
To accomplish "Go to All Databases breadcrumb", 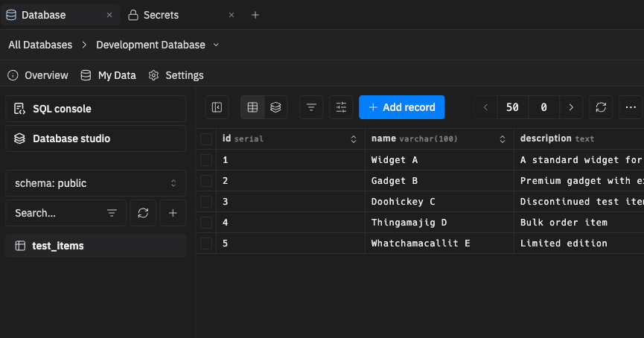I will pos(40,45).
